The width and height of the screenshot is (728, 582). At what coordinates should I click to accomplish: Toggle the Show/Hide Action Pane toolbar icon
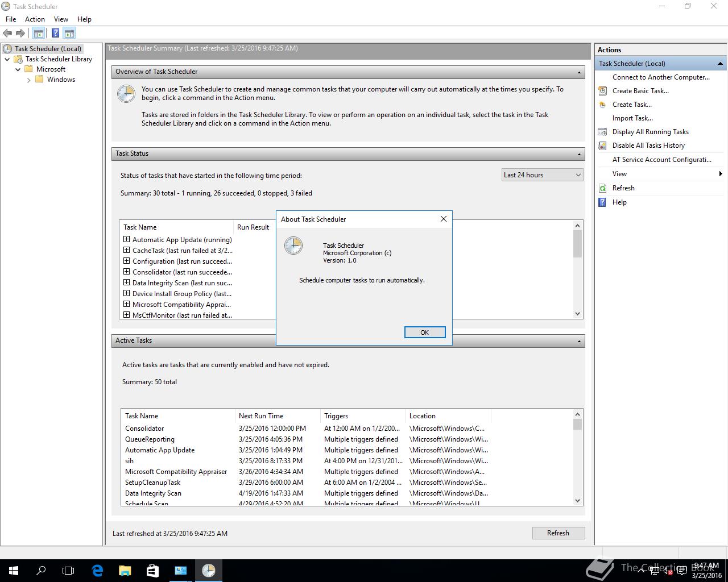[x=69, y=34]
